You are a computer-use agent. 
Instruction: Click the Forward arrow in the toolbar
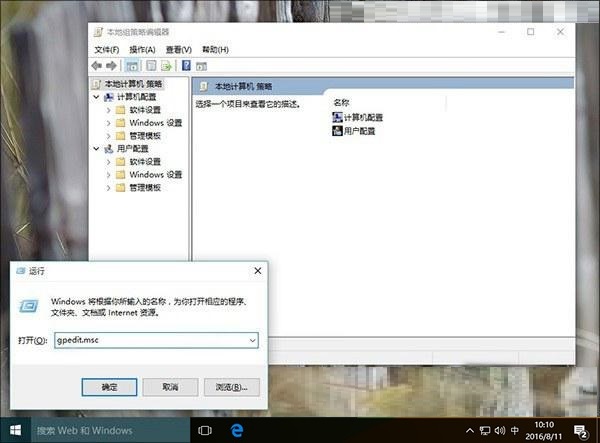pyautogui.click(x=111, y=66)
